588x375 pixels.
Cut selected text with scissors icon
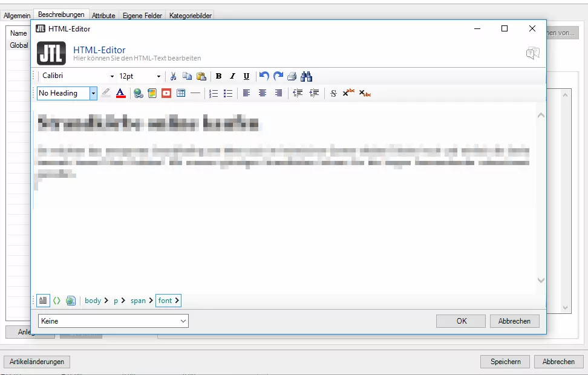pyautogui.click(x=173, y=76)
